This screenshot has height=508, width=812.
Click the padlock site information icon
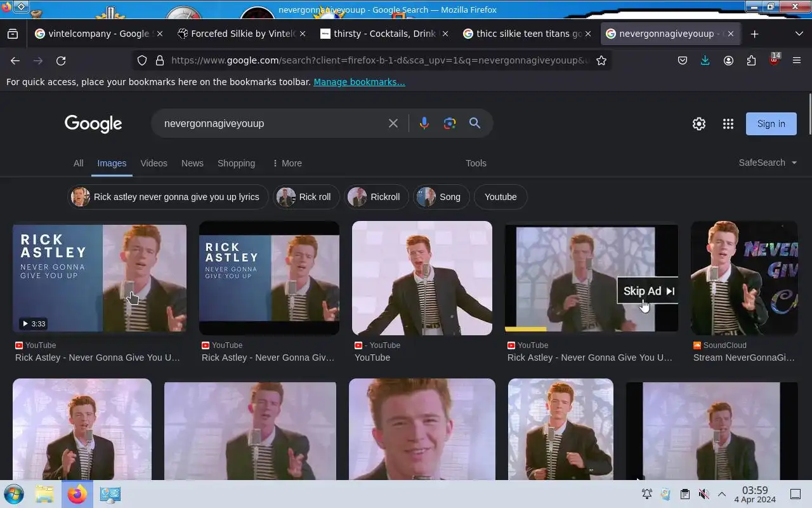[160, 60]
